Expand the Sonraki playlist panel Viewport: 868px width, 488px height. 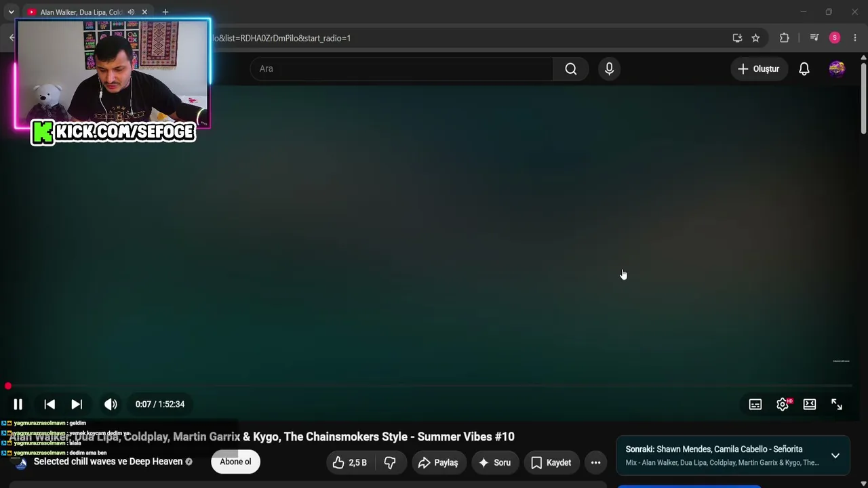point(835,455)
